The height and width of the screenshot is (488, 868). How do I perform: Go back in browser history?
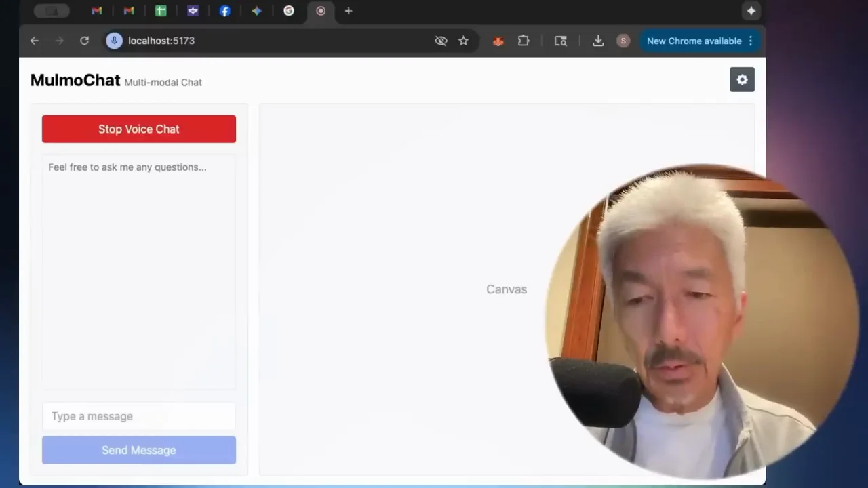click(x=35, y=41)
